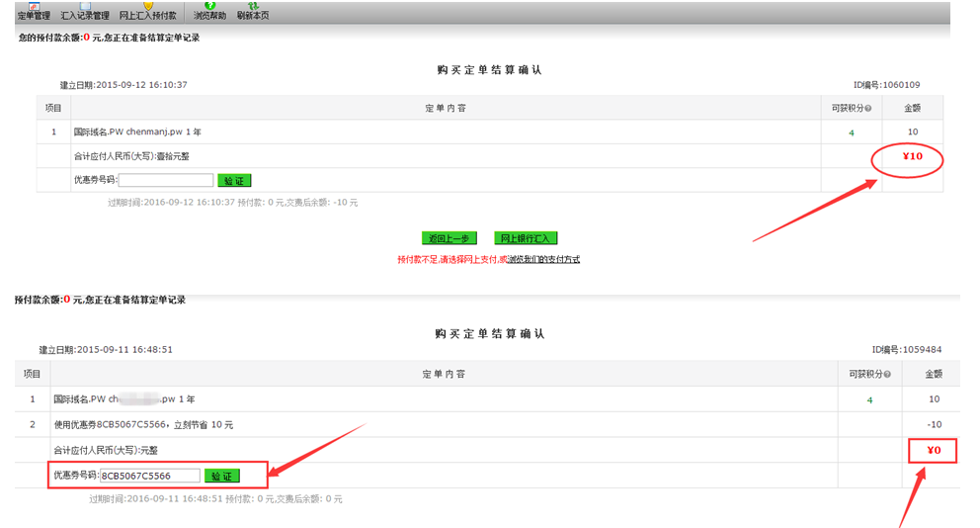Image resolution: width=980 pixels, height=528 pixels.
Task: Open 浏览帮助 in the top toolbar
Action: point(209,11)
